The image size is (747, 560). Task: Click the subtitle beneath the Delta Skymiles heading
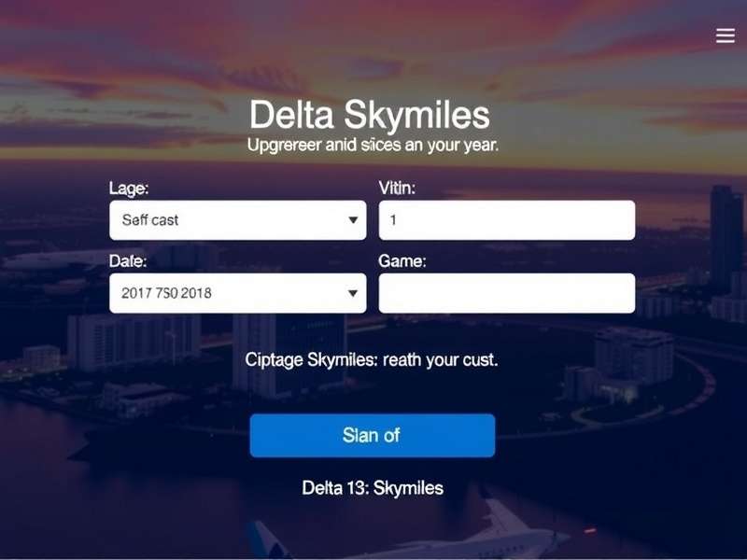(373, 145)
